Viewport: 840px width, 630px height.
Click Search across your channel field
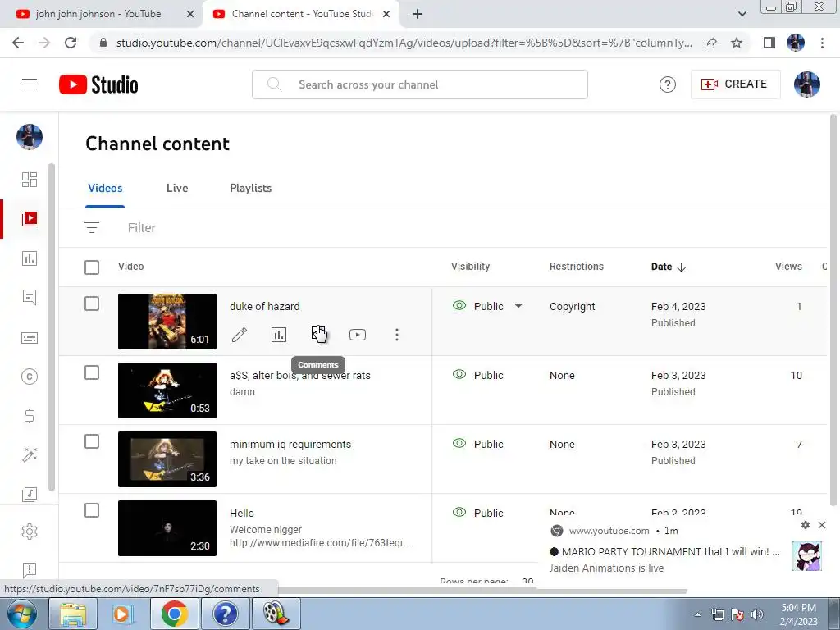tap(420, 84)
